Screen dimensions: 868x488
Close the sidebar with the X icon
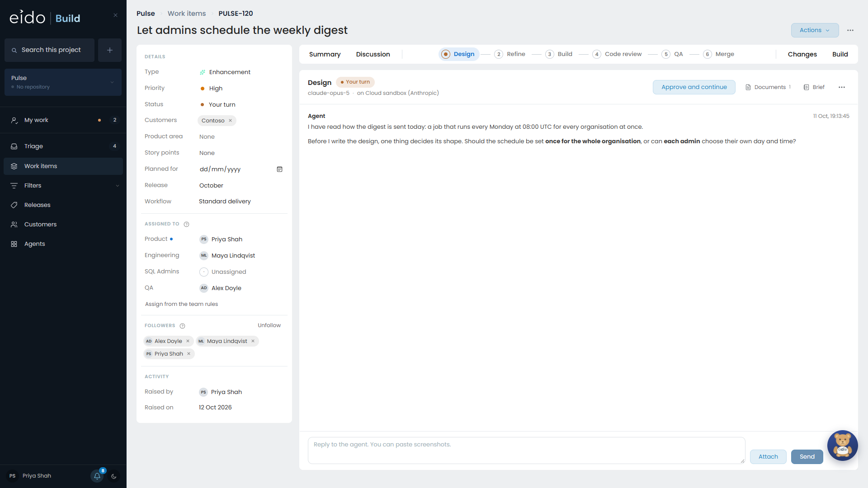(x=115, y=15)
